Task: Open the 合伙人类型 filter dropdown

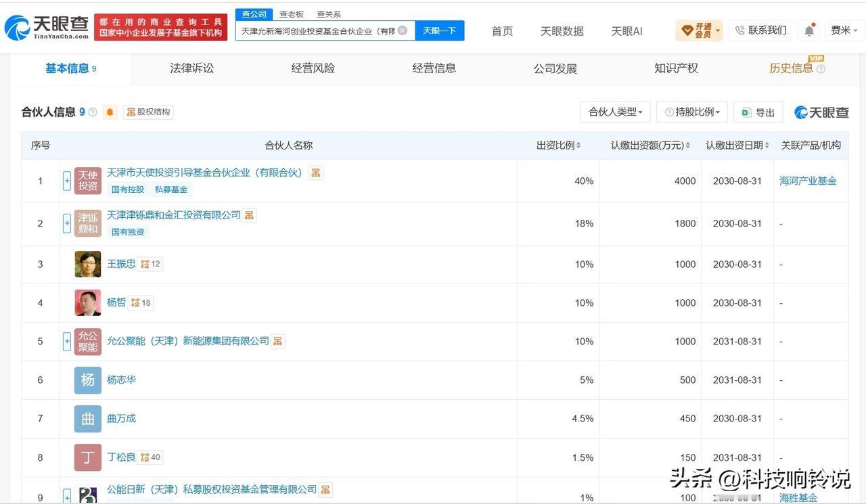Action: click(x=616, y=112)
